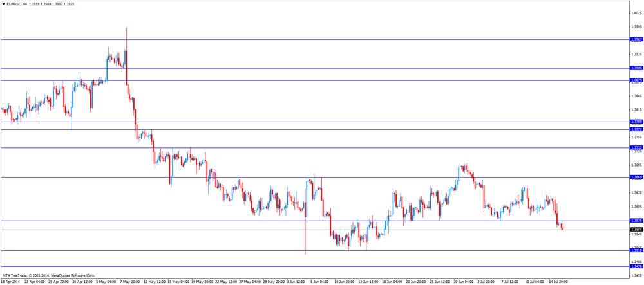Click the current price label 1.3555
The height and width of the screenshot is (285, 644).
tap(637, 230)
